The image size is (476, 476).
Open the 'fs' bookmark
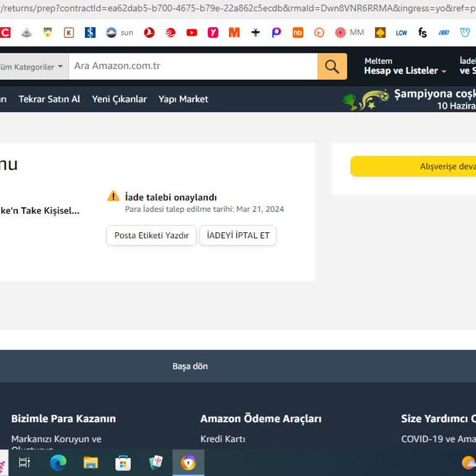click(x=422, y=32)
